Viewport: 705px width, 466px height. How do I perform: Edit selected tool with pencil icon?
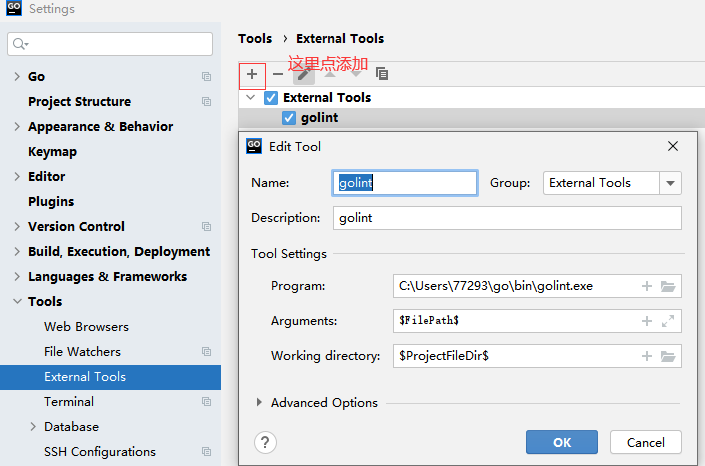(x=304, y=75)
